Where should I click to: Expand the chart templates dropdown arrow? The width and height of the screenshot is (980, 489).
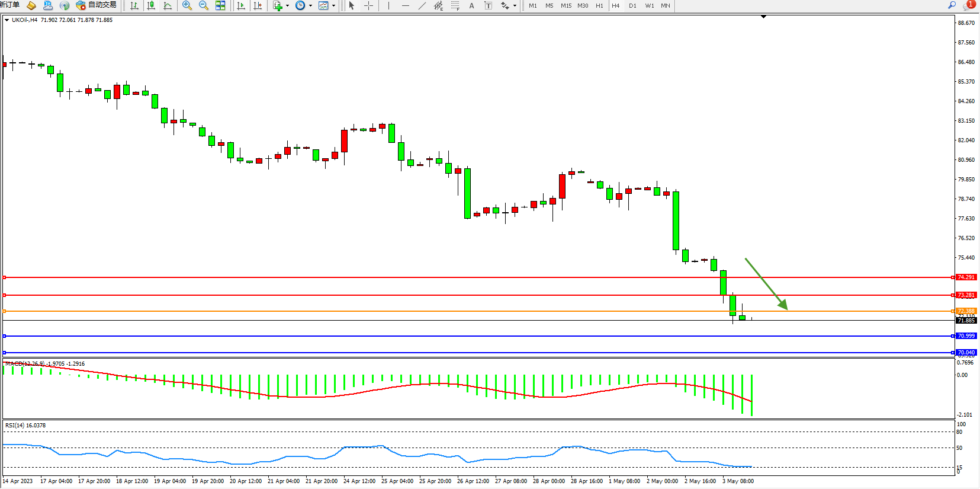tap(333, 5)
